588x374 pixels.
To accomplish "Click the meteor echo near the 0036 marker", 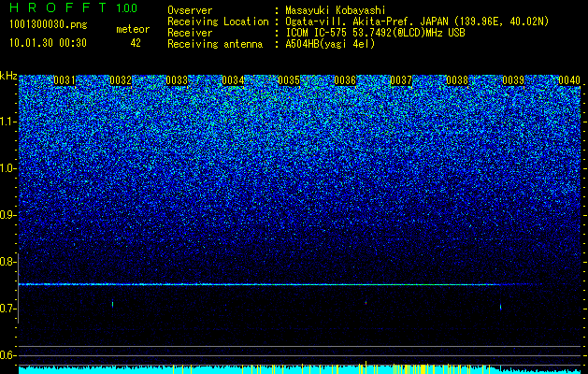I will point(366,302).
